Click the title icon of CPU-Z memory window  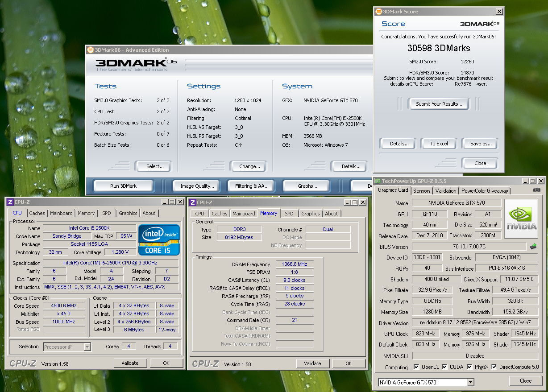point(192,202)
